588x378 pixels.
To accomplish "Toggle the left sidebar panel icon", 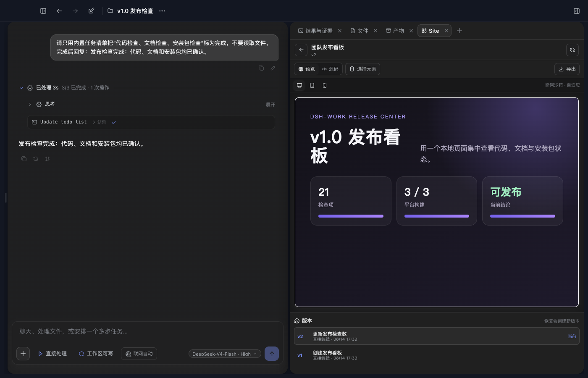I will pyautogui.click(x=43, y=11).
